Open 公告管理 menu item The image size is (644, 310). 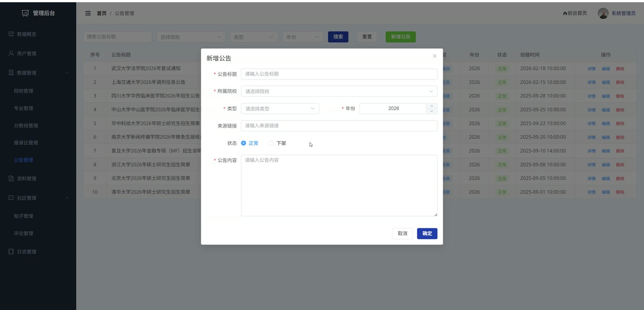(x=23, y=160)
